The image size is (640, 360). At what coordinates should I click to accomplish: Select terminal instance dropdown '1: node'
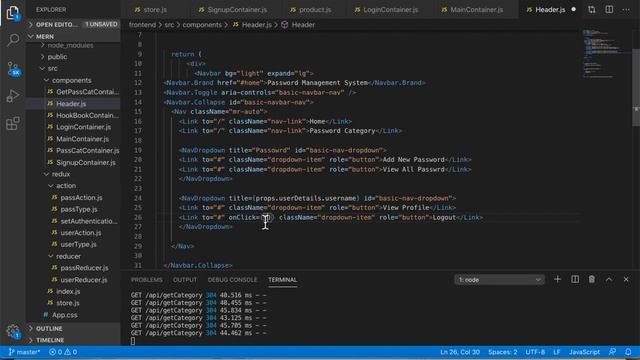[x=499, y=280]
